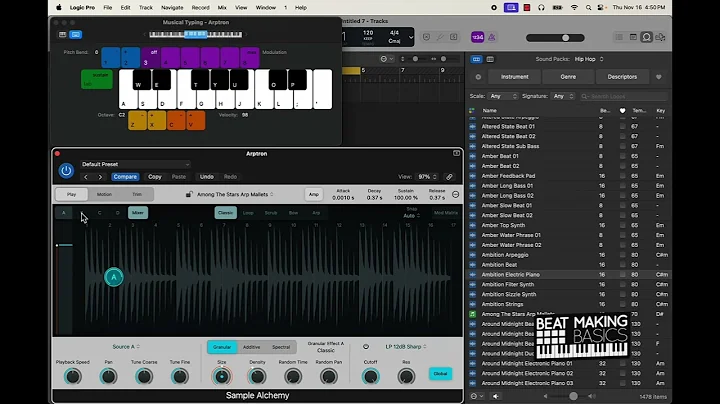Open the Loop Browser toolbar icon
This screenshot has height=404, width=720.
647,37
